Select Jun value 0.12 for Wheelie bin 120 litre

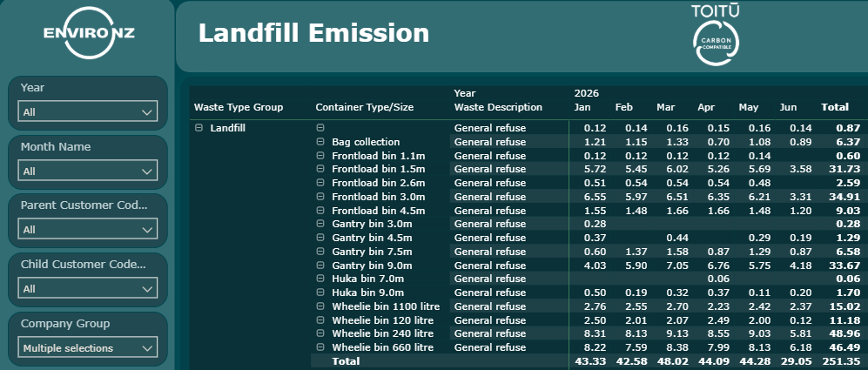pos(802,320)
